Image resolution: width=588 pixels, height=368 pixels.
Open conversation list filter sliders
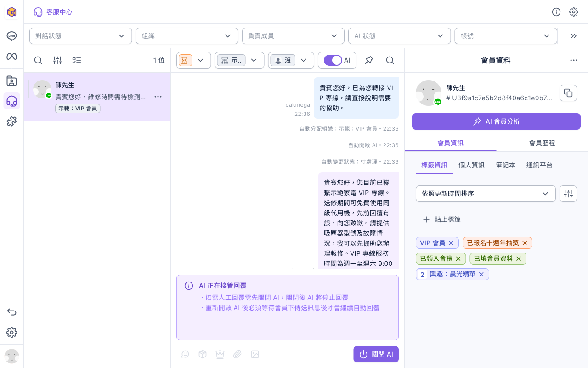point(57,60)
